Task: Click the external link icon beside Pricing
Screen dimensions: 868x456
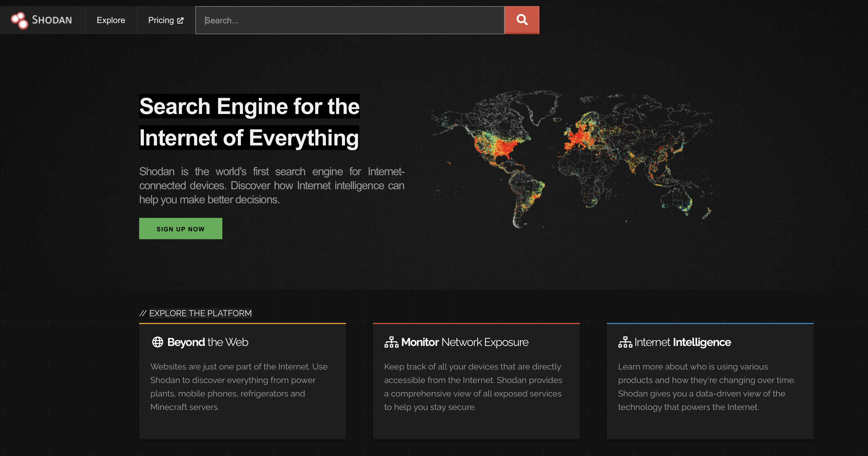Action: pyautogui.click(x=181, y=20)
